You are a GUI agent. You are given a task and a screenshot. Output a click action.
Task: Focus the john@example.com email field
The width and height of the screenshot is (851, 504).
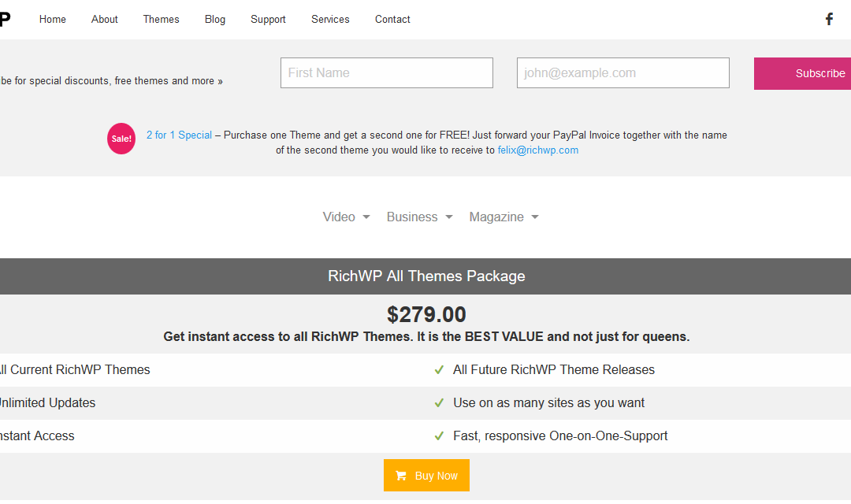click(623, 72)
